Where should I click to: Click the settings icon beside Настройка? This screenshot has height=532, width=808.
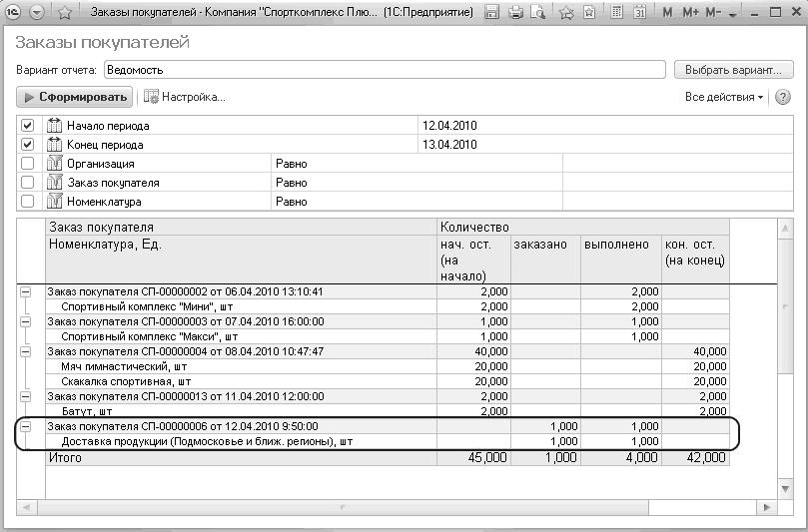(151, 96)
